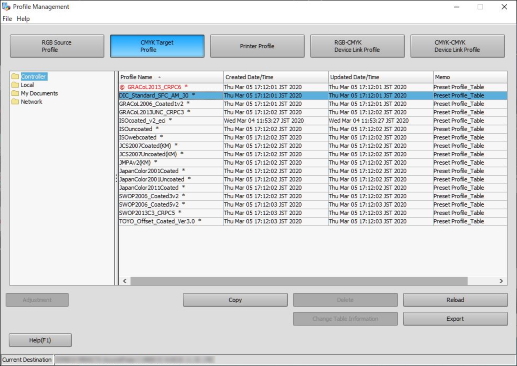
Task: Click the red default marker icon beside GRACoL2013_CRPC6
Action: click(x=122, y=87)
